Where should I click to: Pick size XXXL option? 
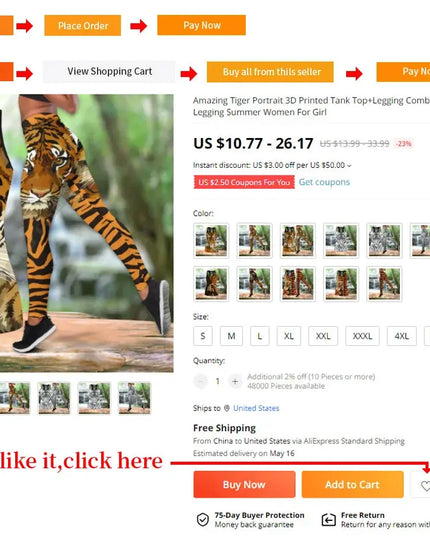point(362,336)
